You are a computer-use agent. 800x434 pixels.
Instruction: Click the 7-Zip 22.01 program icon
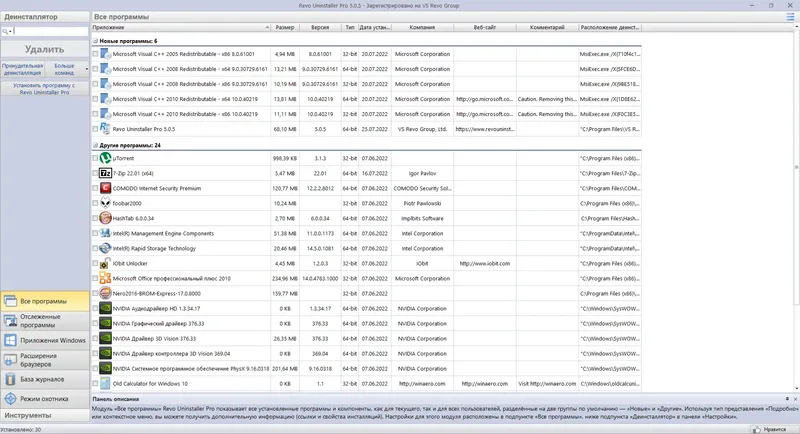(105, 173)
